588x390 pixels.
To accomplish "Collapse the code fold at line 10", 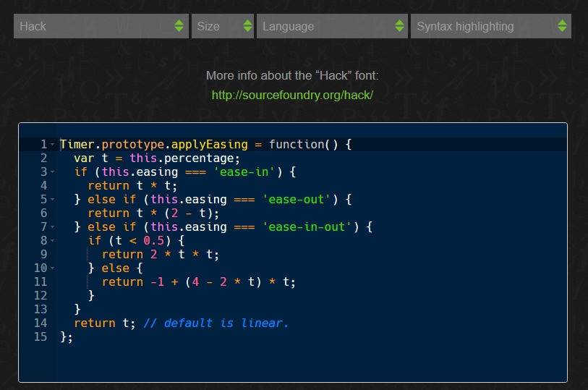I will [x=53, y=268].
